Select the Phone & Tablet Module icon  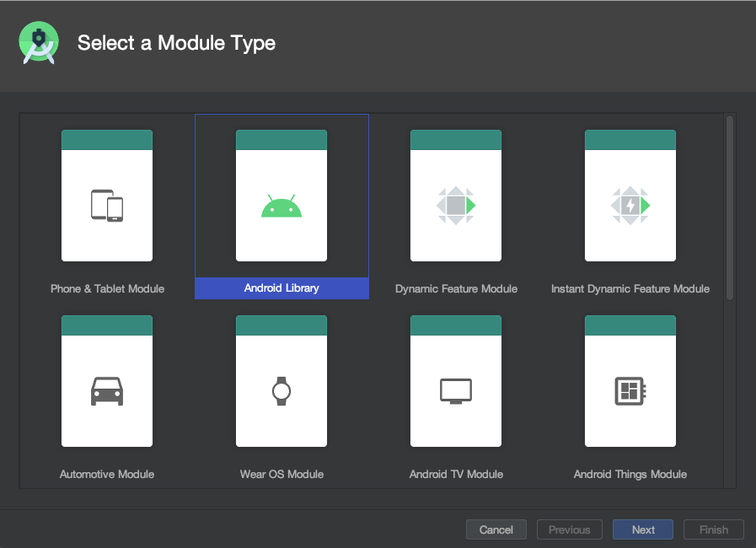click(107, 206)
